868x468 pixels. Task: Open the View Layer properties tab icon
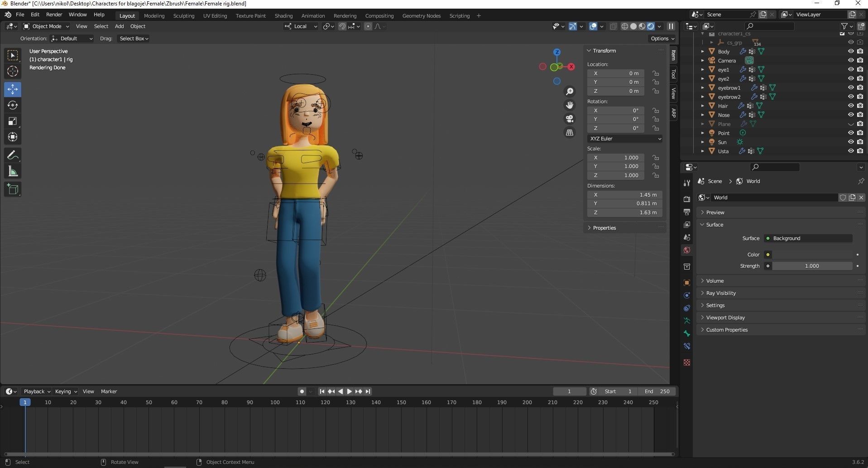point(687,224)
